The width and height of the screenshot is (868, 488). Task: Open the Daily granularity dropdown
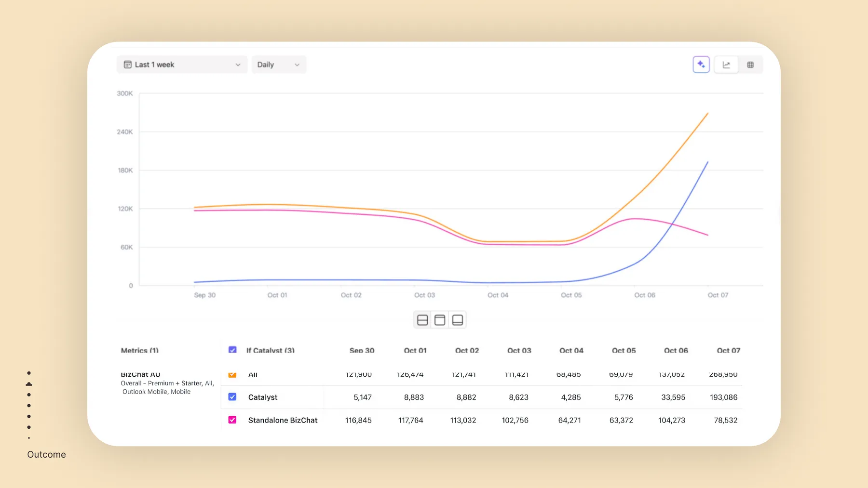pos(279,65)
